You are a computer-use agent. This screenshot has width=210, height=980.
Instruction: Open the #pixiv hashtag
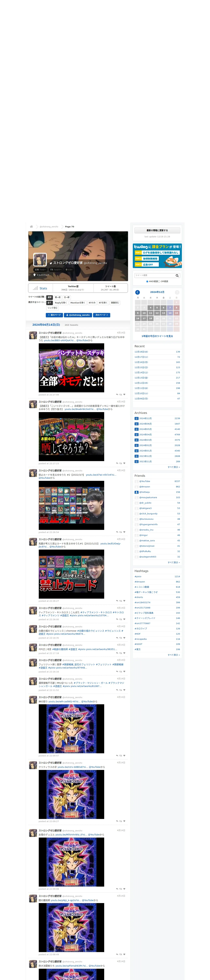[x=138, y=576]
